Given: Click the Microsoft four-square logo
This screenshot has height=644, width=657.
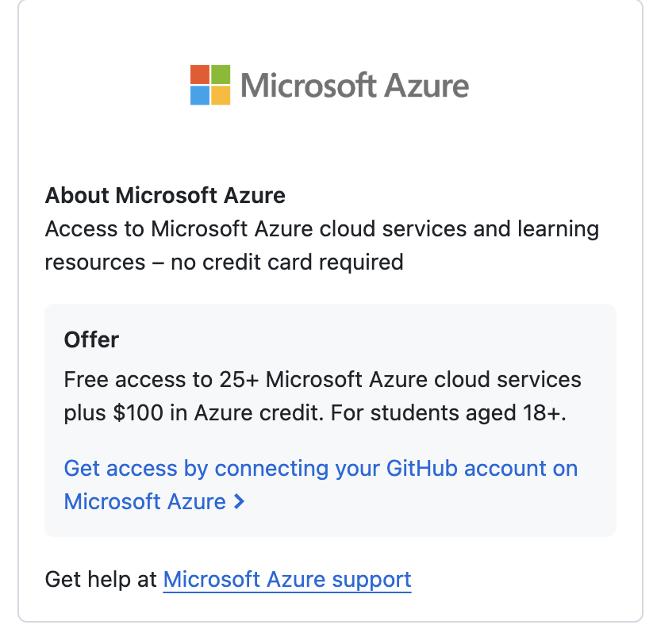Looking at the screenshot, I should click(x=210, y=85).
